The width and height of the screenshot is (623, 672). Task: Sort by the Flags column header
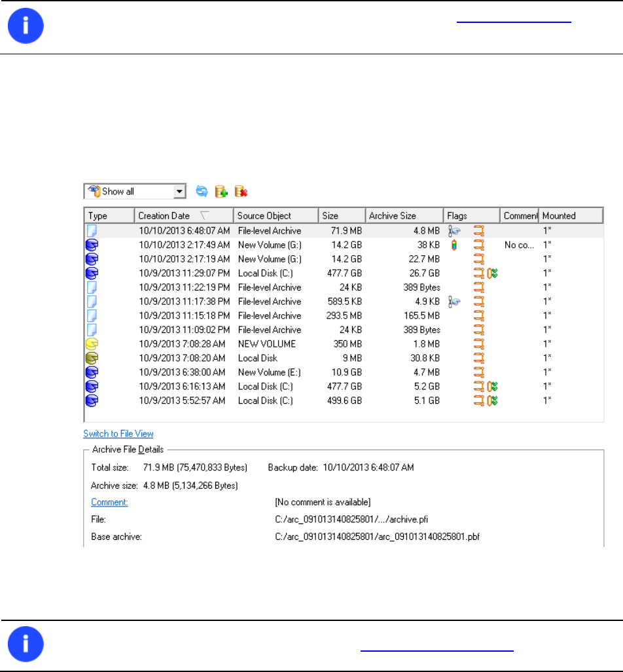(x=472, y=215)
